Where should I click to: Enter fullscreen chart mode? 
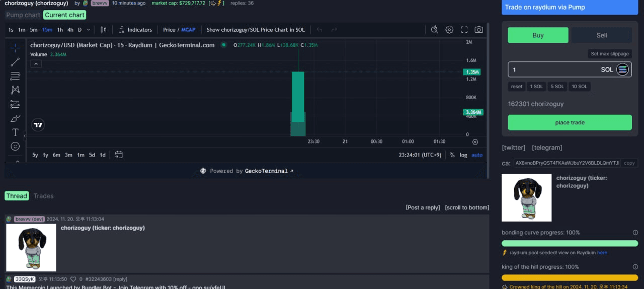click(x=464, y=30)
